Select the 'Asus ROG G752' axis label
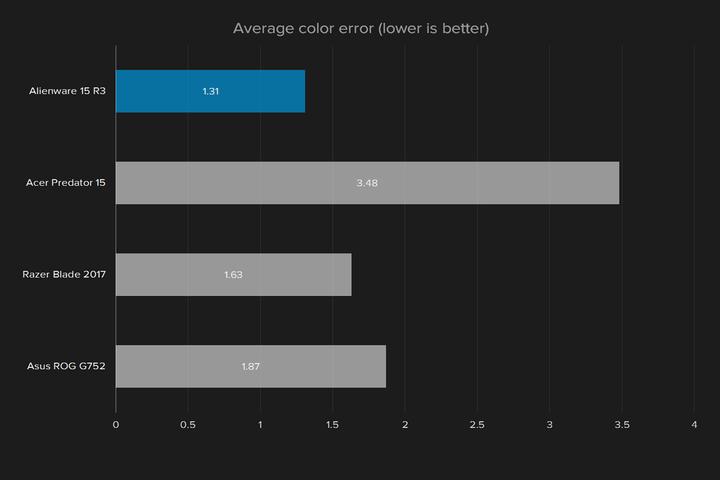 click(66, 366)
